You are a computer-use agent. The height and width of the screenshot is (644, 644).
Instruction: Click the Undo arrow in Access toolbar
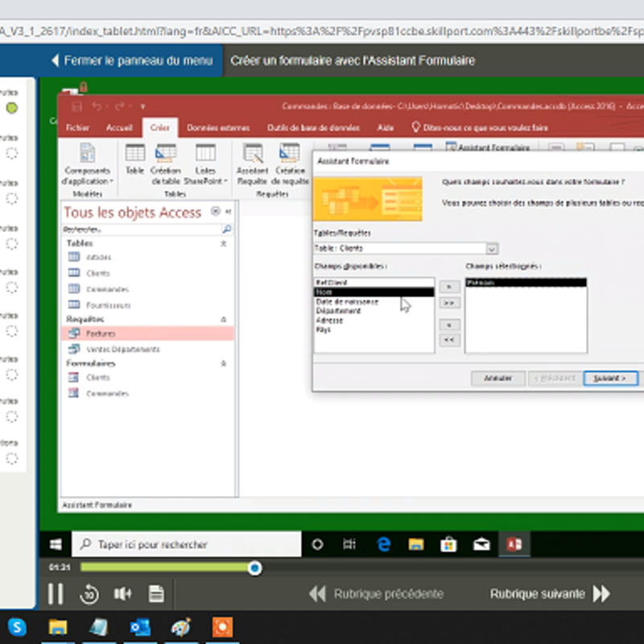pos(97,106)
